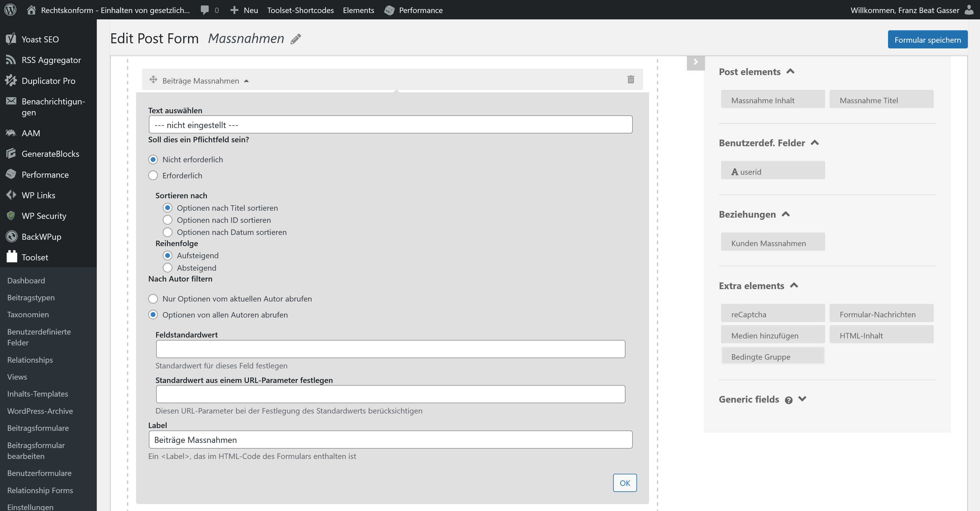This screenshot has width=980, height=511.
Task: Click the AAM sidebar icon
Action: (11, 133)
